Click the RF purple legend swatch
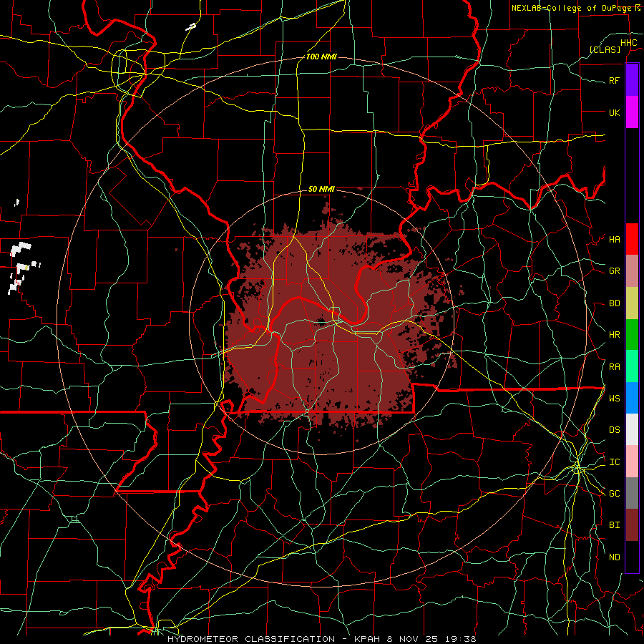The width and height of the screenshot is (644, 644). (x=632, y=80)
